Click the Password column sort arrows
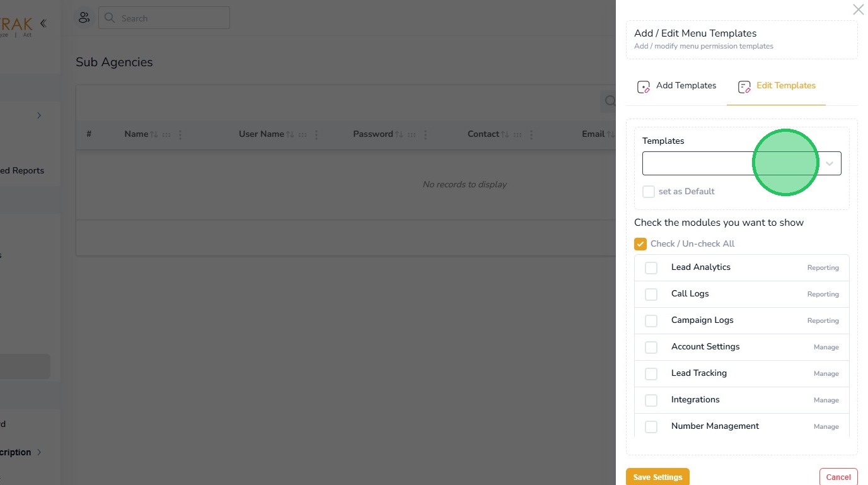Screen dimensions: 868x485 (x=398, y=134)
